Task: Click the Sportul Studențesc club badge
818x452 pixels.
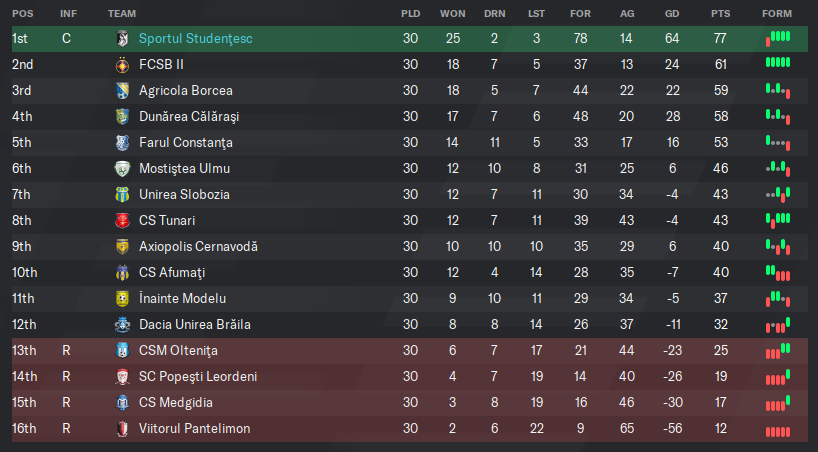Action: (122, 39)
